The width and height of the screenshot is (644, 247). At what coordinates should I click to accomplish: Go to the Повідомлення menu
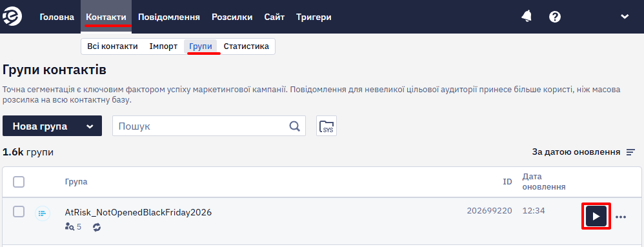(169, 17)
